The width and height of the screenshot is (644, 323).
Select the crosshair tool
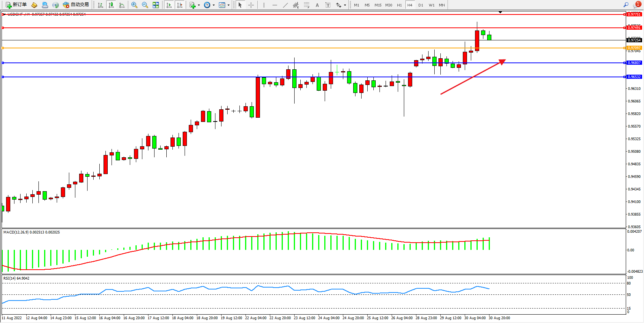(x=251, y=5)
